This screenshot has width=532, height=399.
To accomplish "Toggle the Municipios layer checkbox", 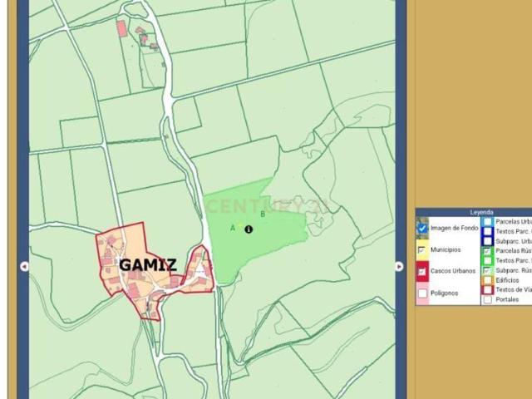I will tap(422, 250).
